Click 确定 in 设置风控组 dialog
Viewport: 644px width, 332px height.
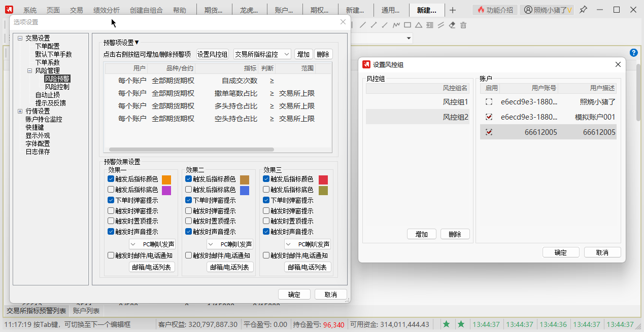pos(561,252)
